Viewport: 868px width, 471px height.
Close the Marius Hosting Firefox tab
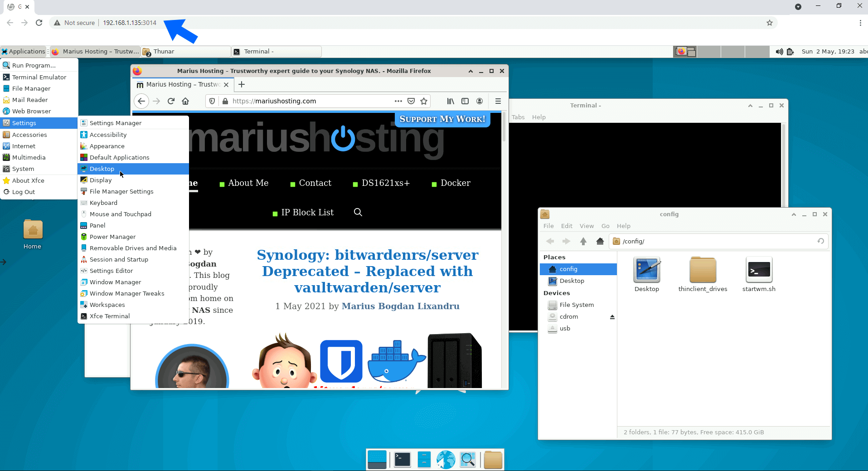(x=226, y=85)
